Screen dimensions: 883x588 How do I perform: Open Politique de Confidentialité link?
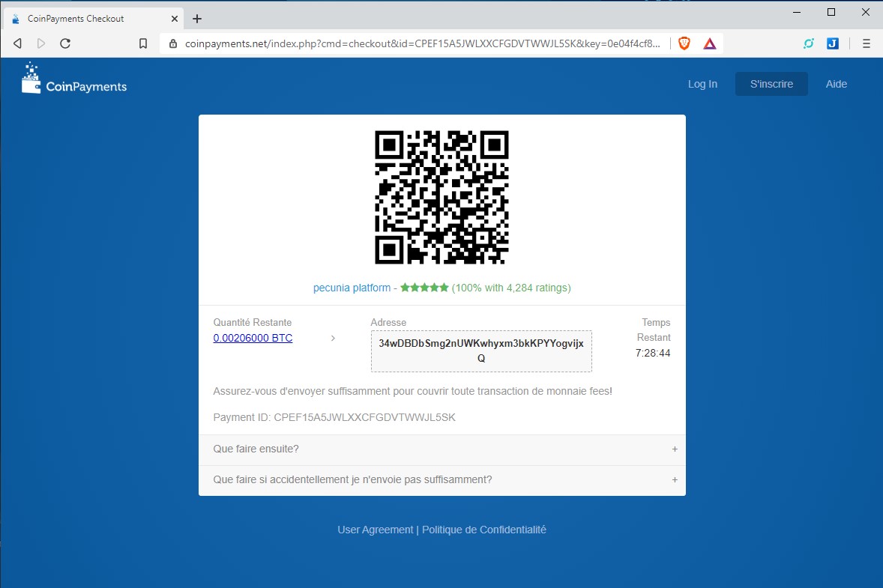tap(484, 530)
